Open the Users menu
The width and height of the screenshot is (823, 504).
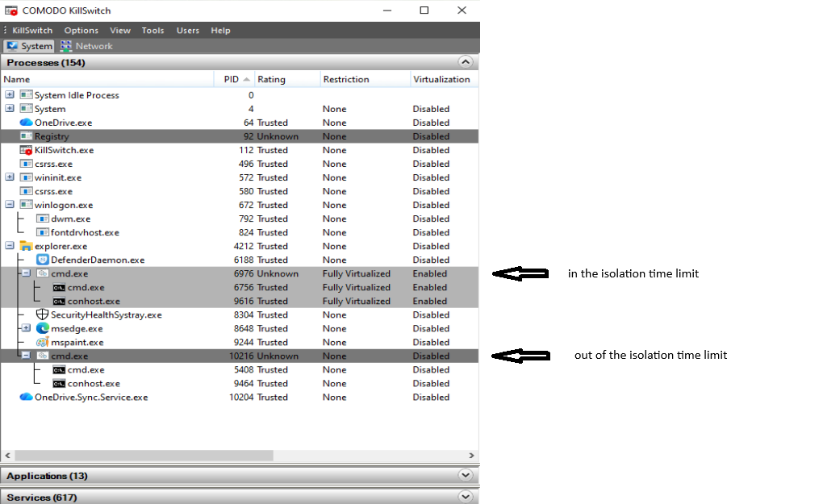tap(188, 31)
